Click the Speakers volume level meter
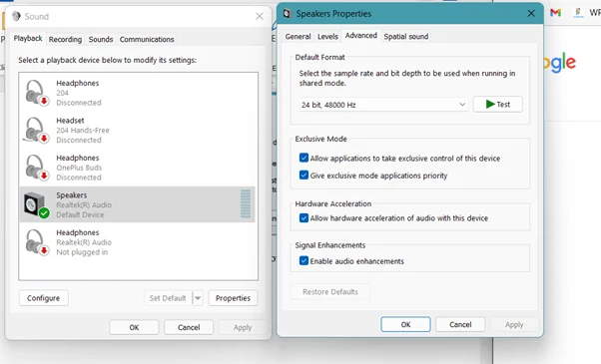601x364 pixels. [246, 203]
